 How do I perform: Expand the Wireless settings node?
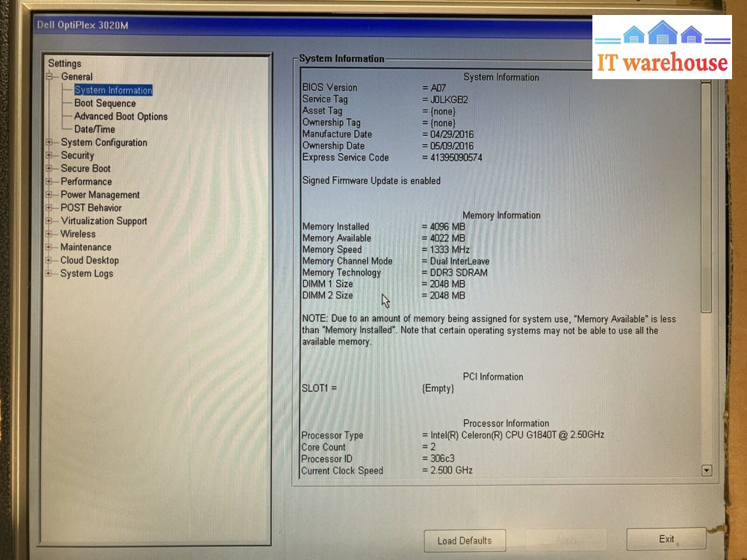(x=49, y=234)
